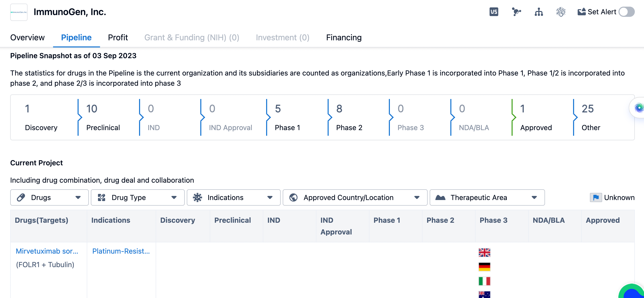644x298 pixels.
Task: Click the fingerprint pattern icon
Action: [561, 12]
